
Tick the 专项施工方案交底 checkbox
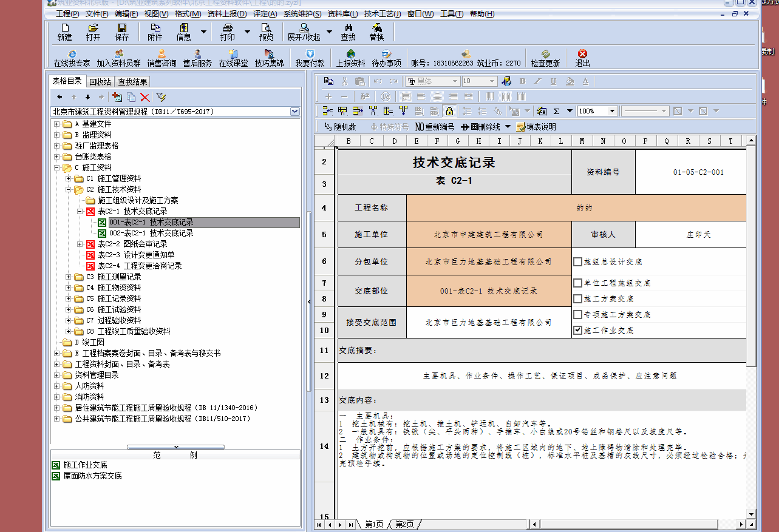click(578, 315)
